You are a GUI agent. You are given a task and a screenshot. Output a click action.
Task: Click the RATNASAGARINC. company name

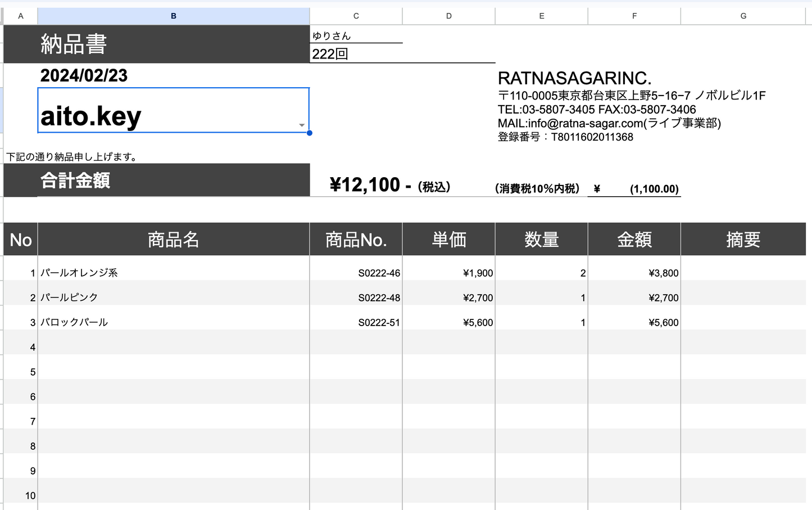(575, 78)
